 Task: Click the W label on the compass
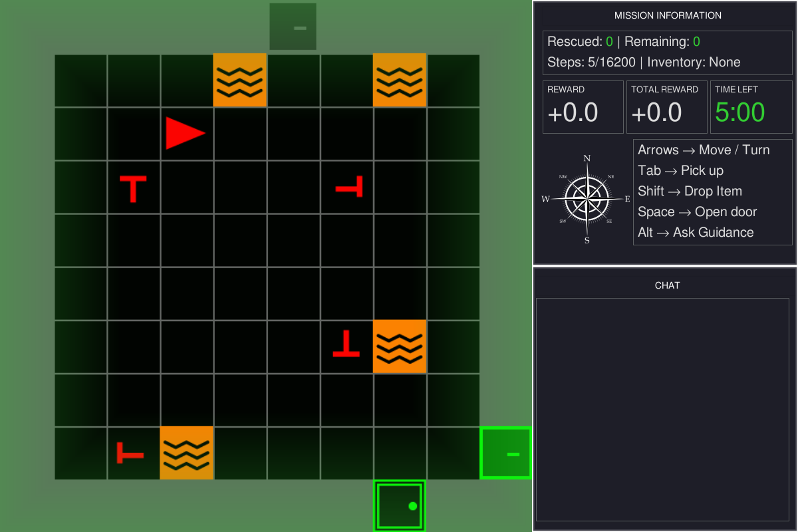point(546,199)
